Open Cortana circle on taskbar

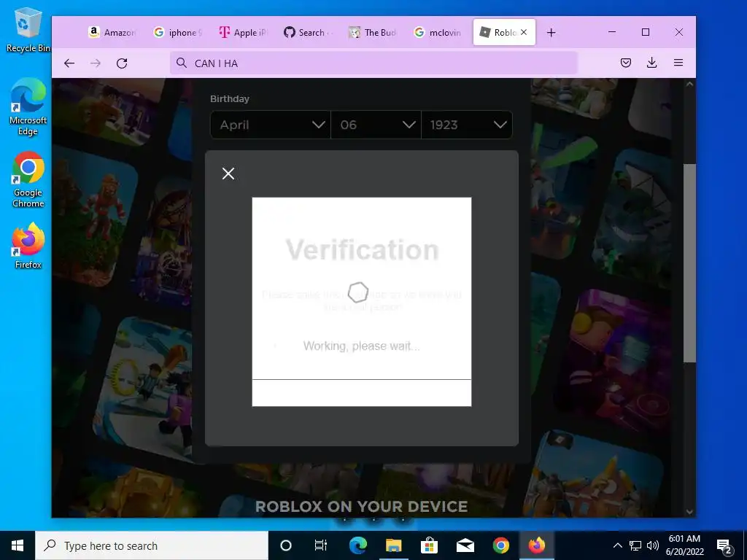click(286, 545)
